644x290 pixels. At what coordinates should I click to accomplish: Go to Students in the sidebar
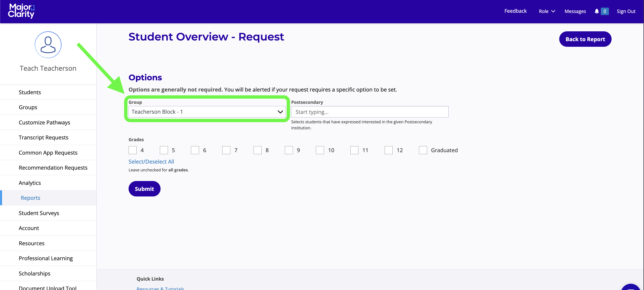tap(30, 92)
